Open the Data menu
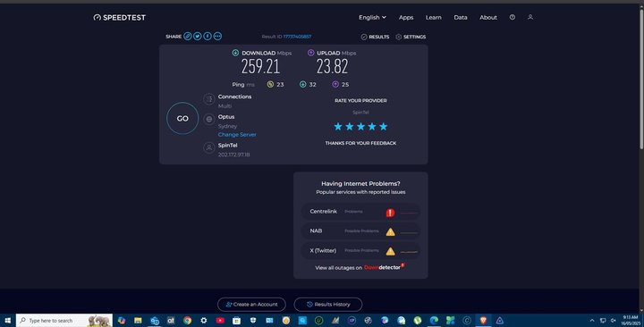Viewport: 644px width, 327px height. [461, 17]
